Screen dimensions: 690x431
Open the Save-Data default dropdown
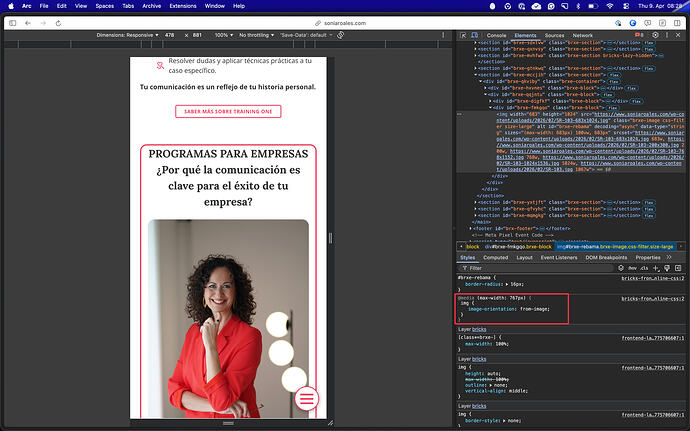306,35
